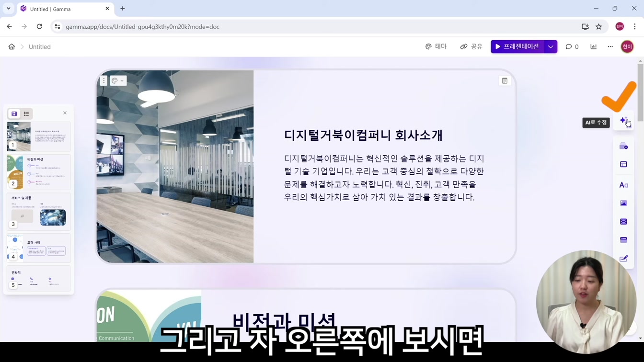Bookmark this page with star icon
644x362 pixels.
pyautogui.click(x=598, y=27)
